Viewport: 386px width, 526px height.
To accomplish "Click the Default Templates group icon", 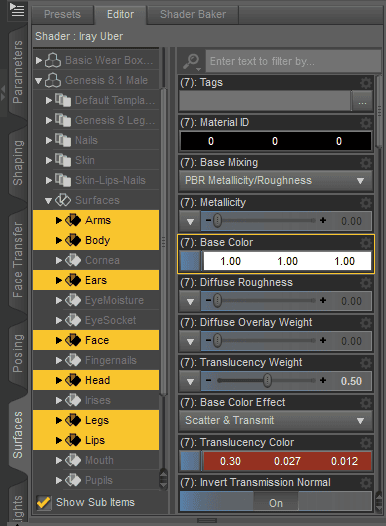I will pos(63,100).
